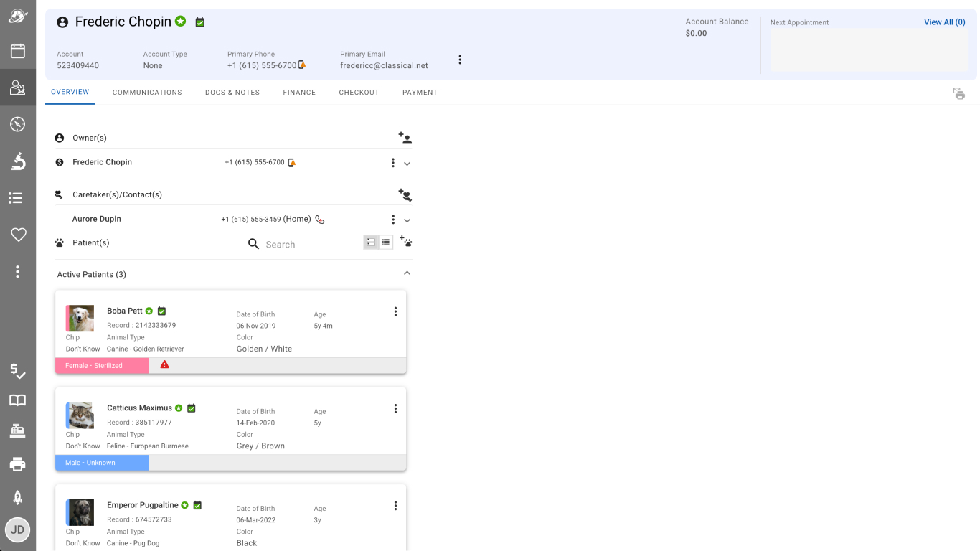Click the add caretaker icon
Image resolution: width=980 pixels, height=551 pixels.
405,194
